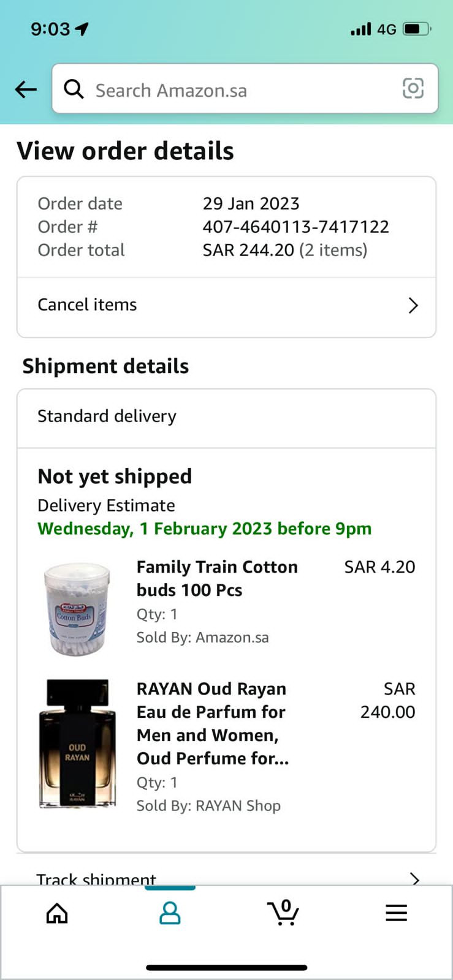Image resolution: width=453 pixels, height=980 pixels.
Task: Open the Family Train Cotton buds thumbnail
Action: pyautogui.click(x=77, y=609)
